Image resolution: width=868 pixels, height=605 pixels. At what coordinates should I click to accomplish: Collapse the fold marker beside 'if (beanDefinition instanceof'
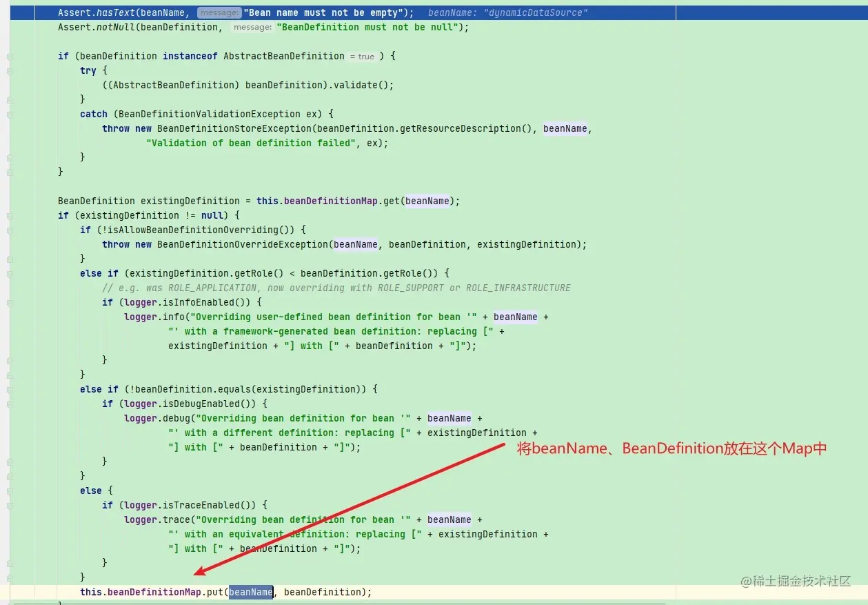[x=9, y=57]
